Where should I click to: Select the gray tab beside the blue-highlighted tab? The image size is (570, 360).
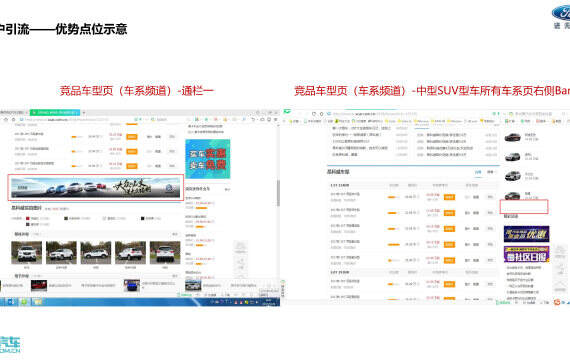click(491, 172)
